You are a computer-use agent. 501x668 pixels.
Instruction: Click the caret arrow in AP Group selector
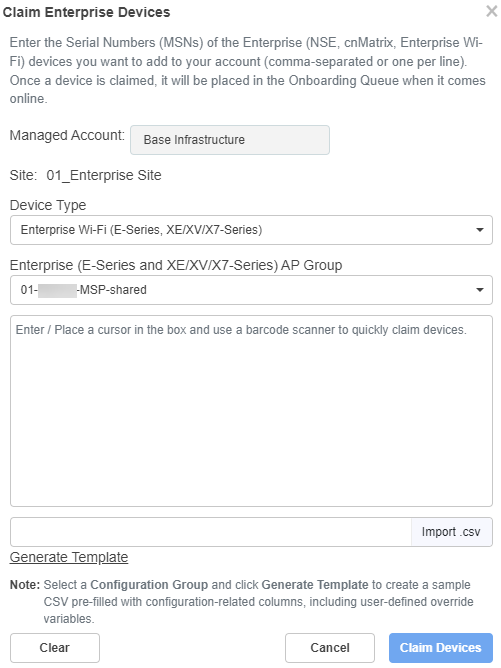coord(480,290)
